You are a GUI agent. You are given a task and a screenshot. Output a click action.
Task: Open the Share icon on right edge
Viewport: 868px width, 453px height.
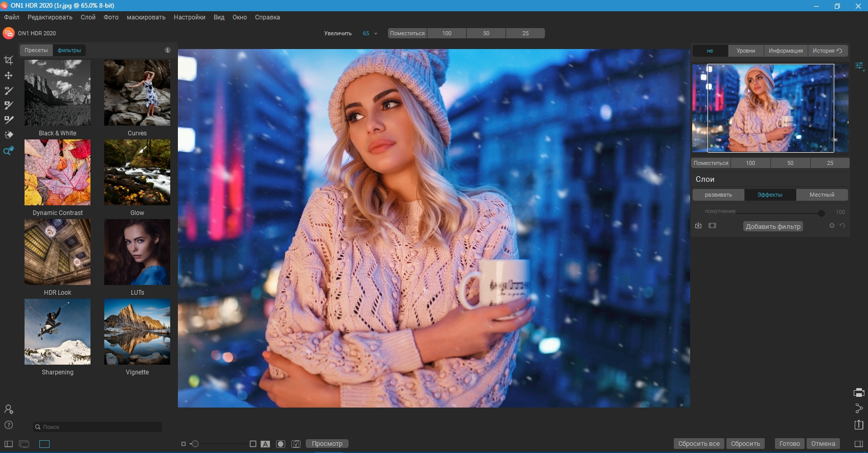point(859,409)
